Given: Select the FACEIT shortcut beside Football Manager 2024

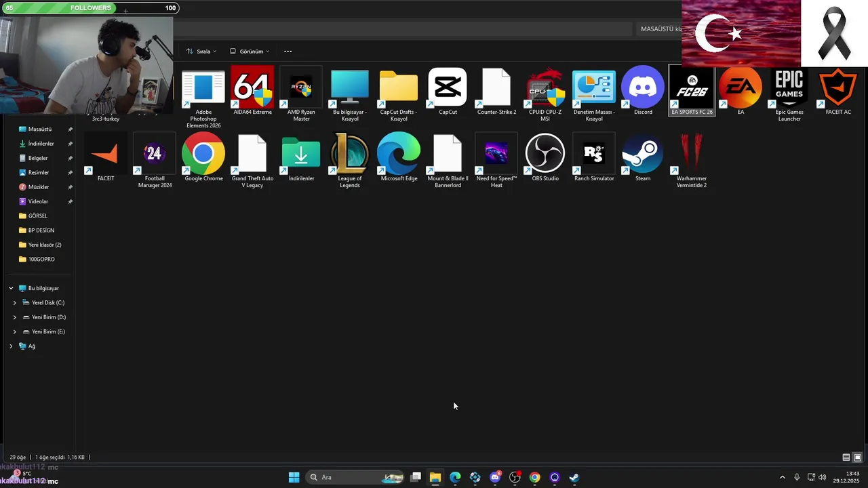Looking at the screenshot, I should pyautogui.click(x=106, y=158).
